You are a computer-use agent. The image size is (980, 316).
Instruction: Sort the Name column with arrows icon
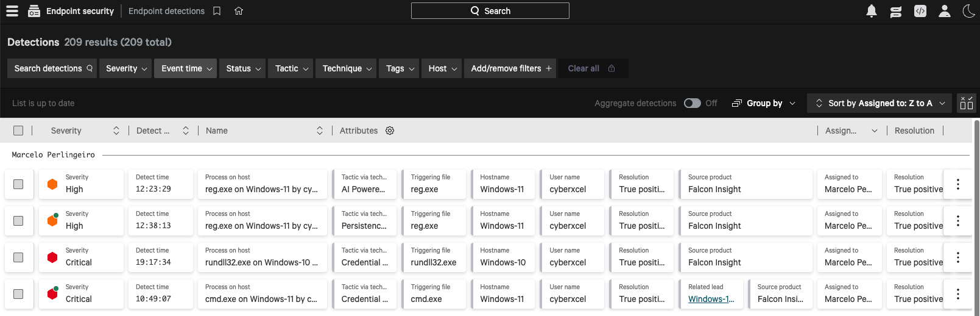pyautogui.click(x=320, y=131)
